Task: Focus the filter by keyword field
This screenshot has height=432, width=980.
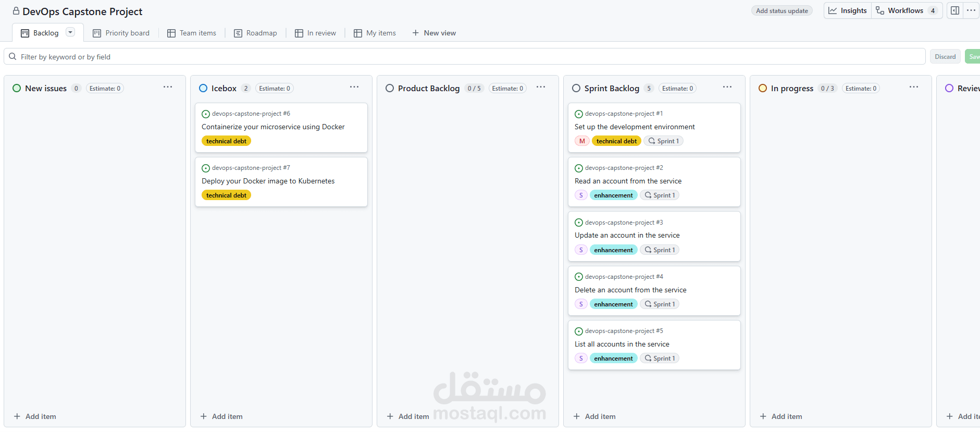Action: pyautogui.click(x=465, y=56)
